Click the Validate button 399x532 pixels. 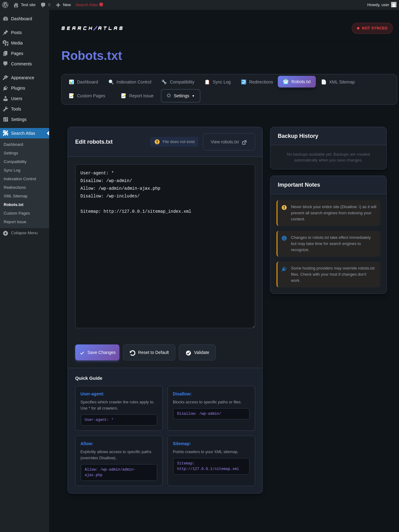coord(197,352)
